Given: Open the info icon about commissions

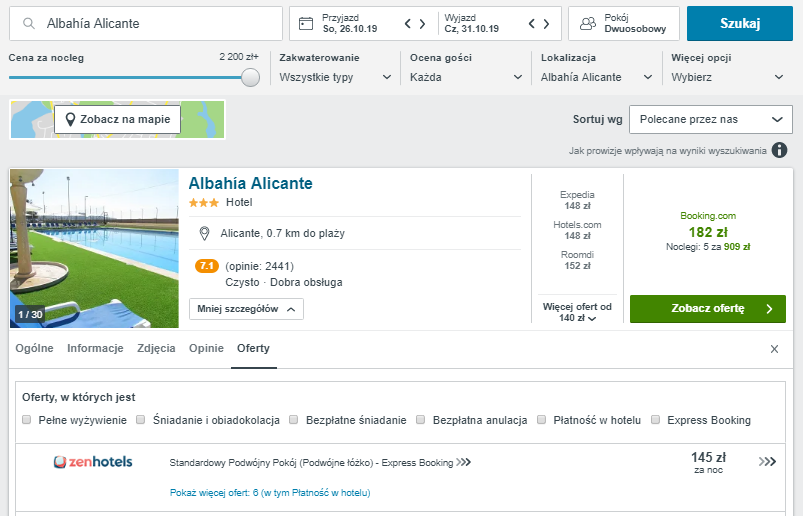Looking at the screenshot, I should coord(779,150).
